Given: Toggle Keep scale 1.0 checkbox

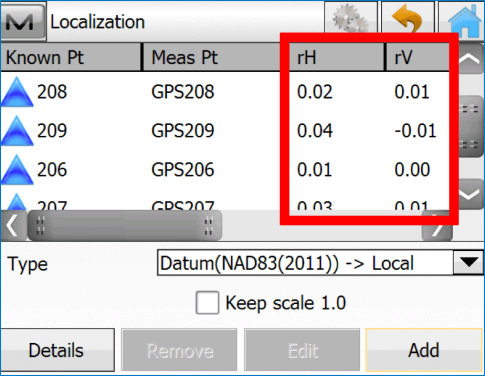Looking at the screenshot, I should 207,303.
